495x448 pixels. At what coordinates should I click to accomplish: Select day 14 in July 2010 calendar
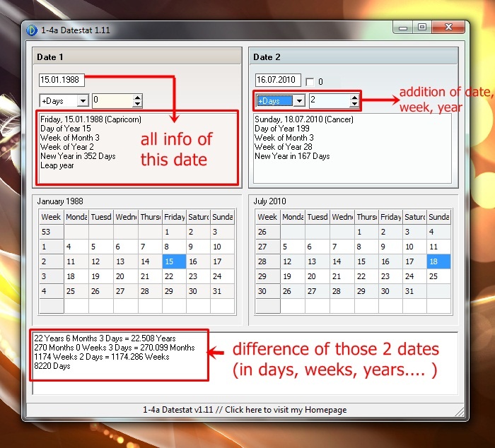tap(342, 261)
